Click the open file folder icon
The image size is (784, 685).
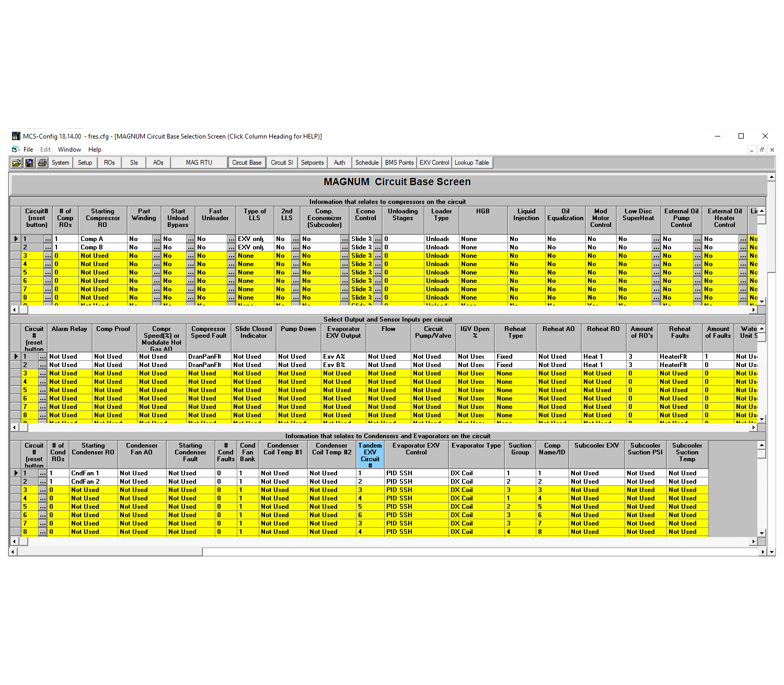17,163
